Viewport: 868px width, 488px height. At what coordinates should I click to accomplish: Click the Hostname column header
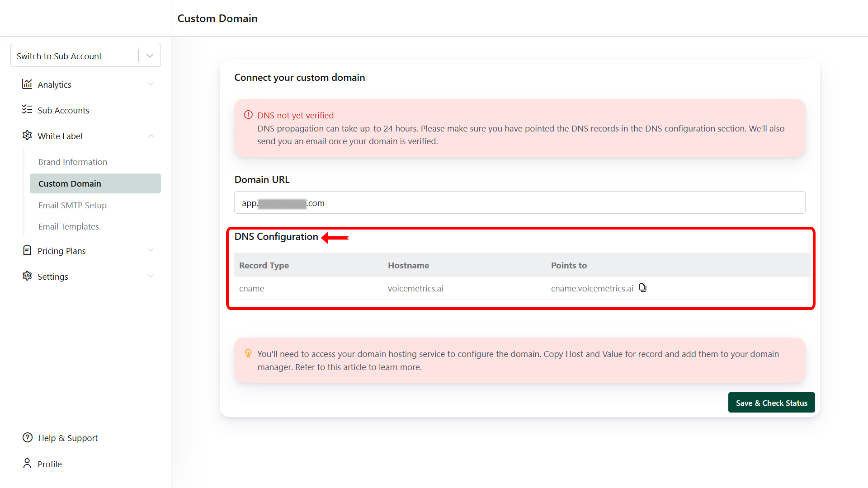point(408,265)
